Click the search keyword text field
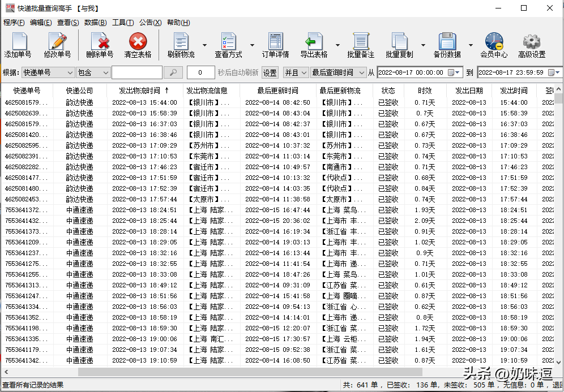564x392 pixels. point(137,72)
